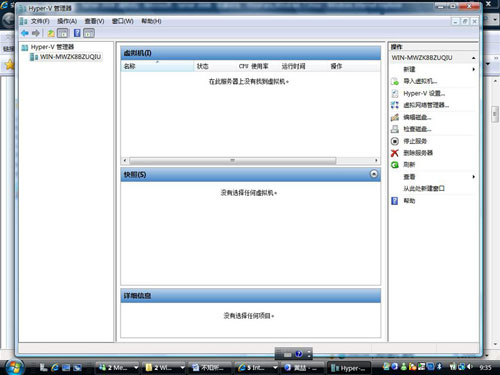Click the 编辑磁盘 edit disk action
Image resolution: width=500 pixels, height=375 pixels.
(417, 117)
